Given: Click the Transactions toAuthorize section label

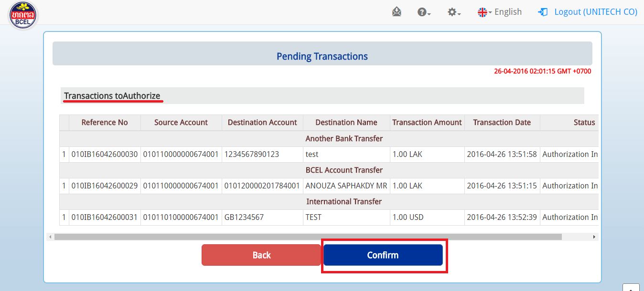Looking at the screenshot, I should [112, 96].
